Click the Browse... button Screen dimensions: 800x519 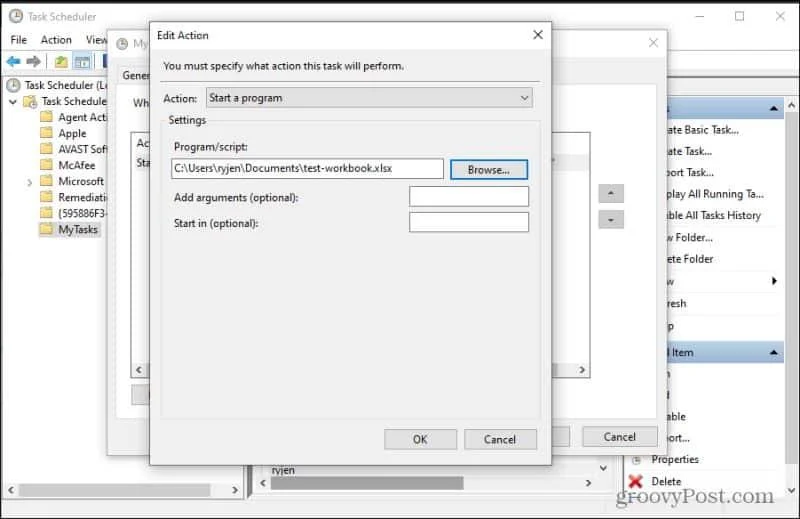[x=488, y=170]
